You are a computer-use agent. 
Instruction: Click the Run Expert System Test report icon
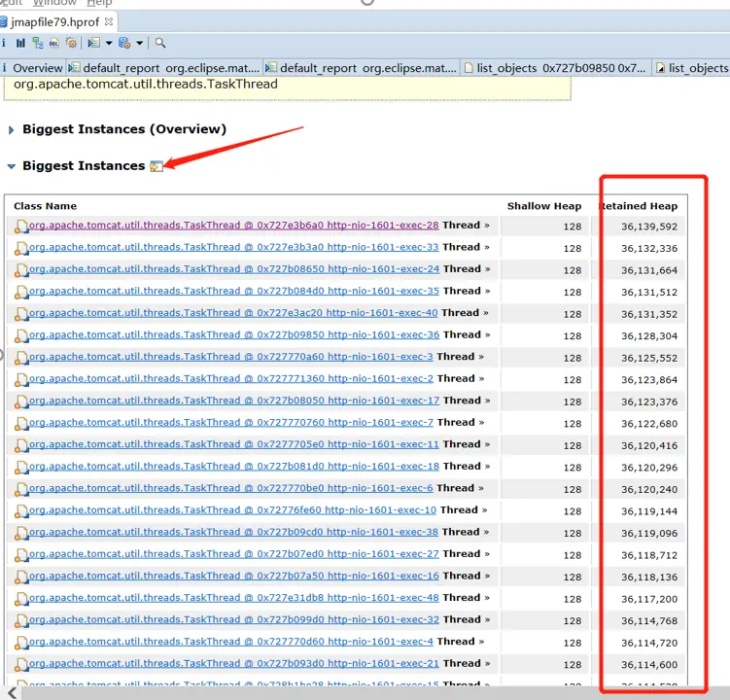(94, 44)
